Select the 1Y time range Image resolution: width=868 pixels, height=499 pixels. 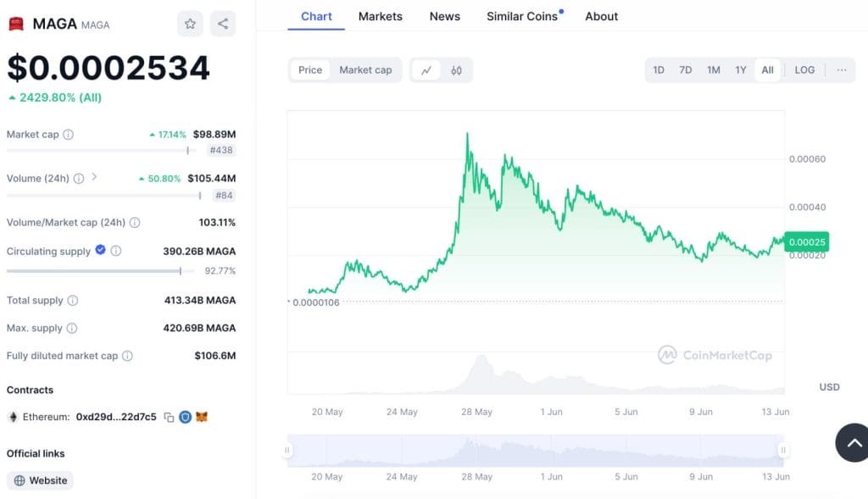click(740, 70)
